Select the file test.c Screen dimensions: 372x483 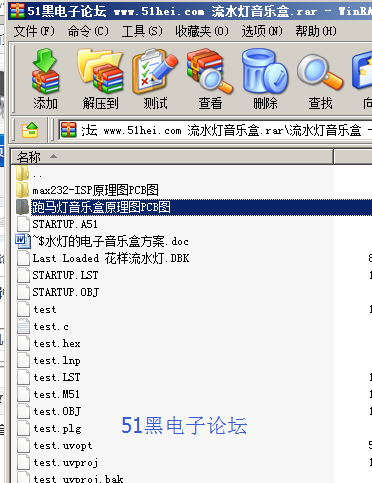coord(42,326)
